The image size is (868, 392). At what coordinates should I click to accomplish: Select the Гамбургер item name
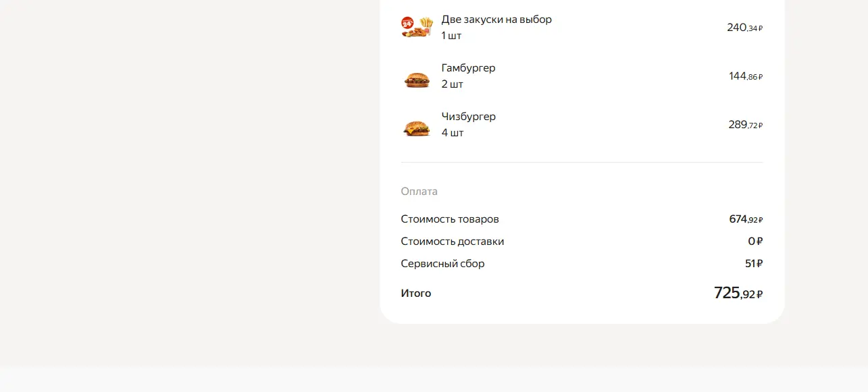click(468, 68)
